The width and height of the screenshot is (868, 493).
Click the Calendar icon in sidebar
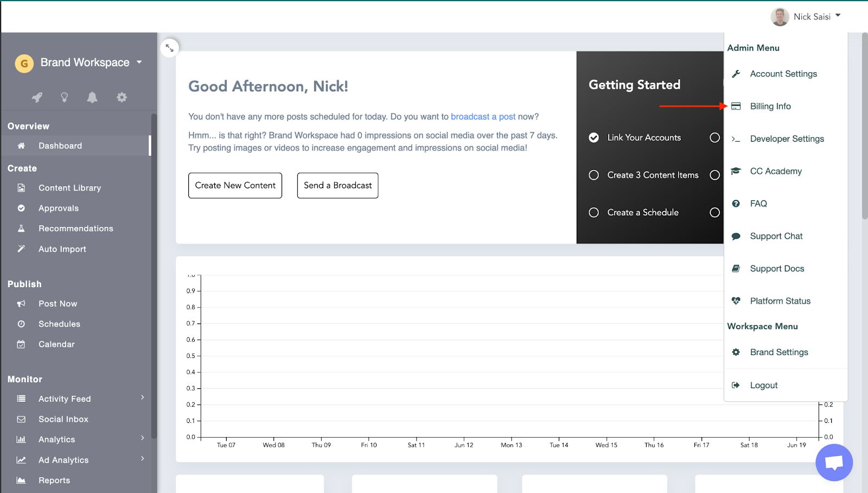pos(21,344)
